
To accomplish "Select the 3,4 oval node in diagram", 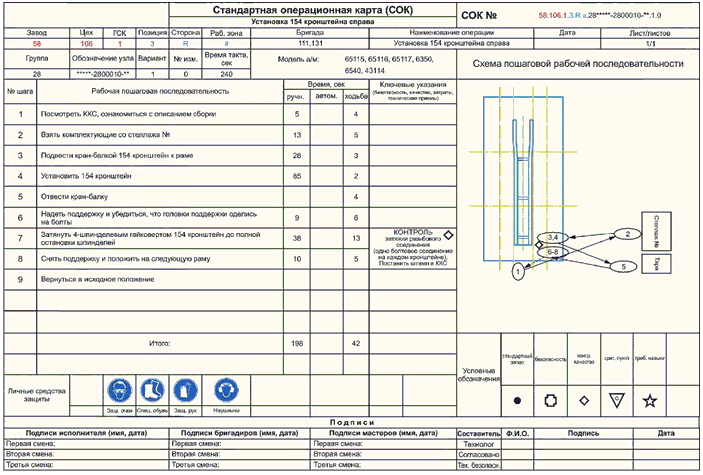I will [550, 236].
